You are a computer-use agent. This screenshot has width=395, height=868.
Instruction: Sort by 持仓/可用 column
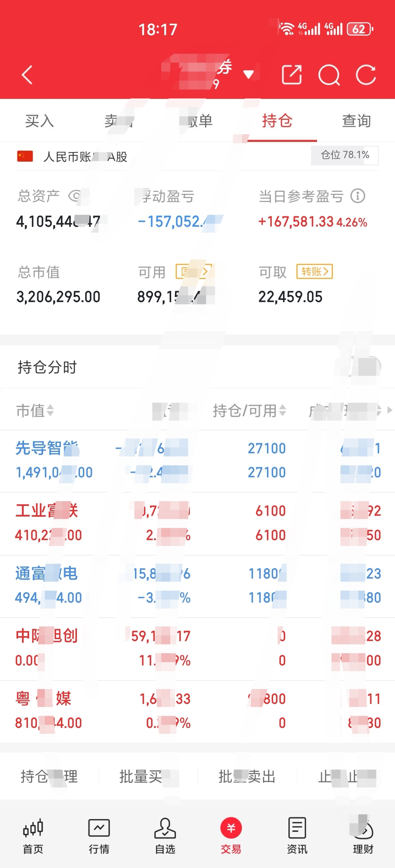(249, 410)
